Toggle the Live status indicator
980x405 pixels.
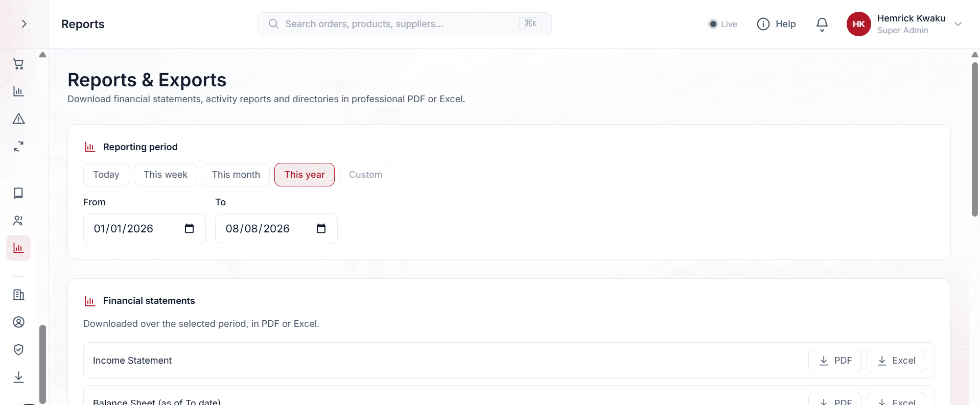click(722, 24)
